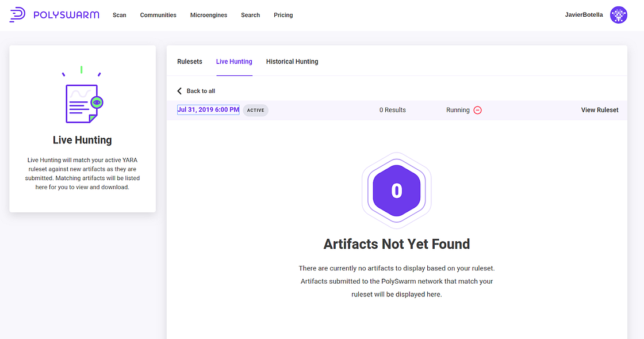Open Microengines page
This screenshot has height=339, width=644.
(209, 15)
